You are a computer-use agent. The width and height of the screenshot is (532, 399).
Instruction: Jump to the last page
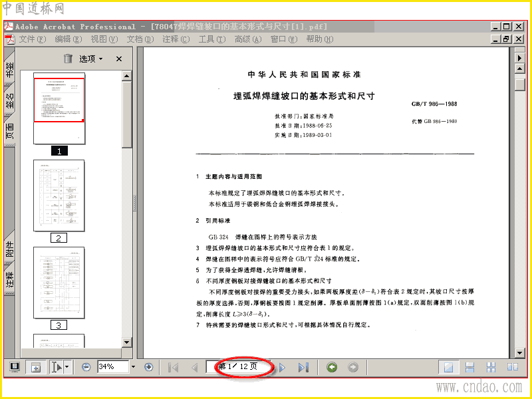click(x=303, y=368)
